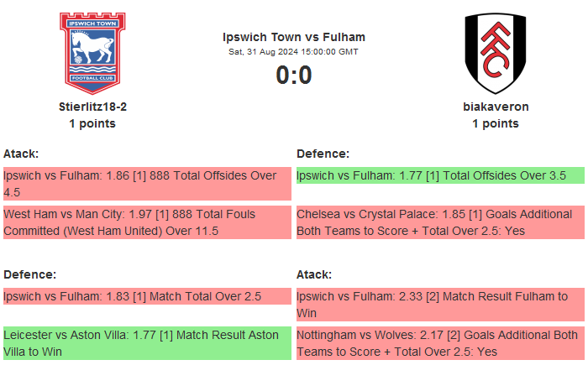This screenshot has width=588, height=386.
Task: Open the Ipswich Town vs Fulham match title
Action: coord(294,37)
